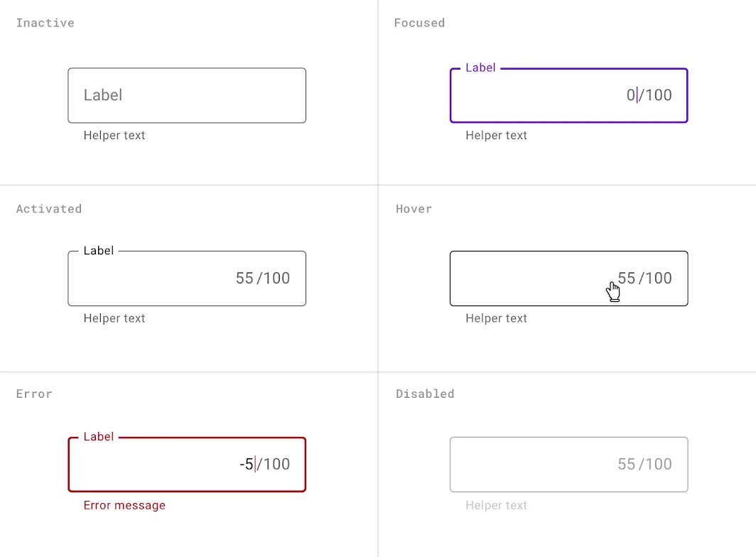The image size is (756, 557).
Task: Click the Helper text under Focused field
Action: (x=497, y=136)
